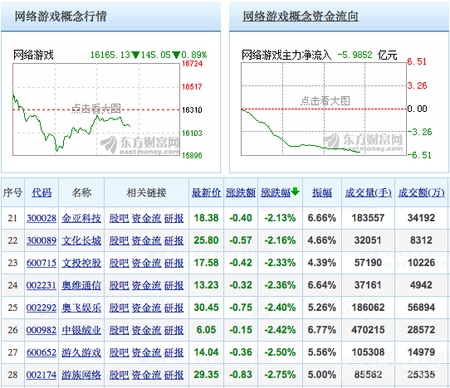Viewport: 450px width, 388px height.
Task: Sort table by 成交量(手) column
Action: 368,192
